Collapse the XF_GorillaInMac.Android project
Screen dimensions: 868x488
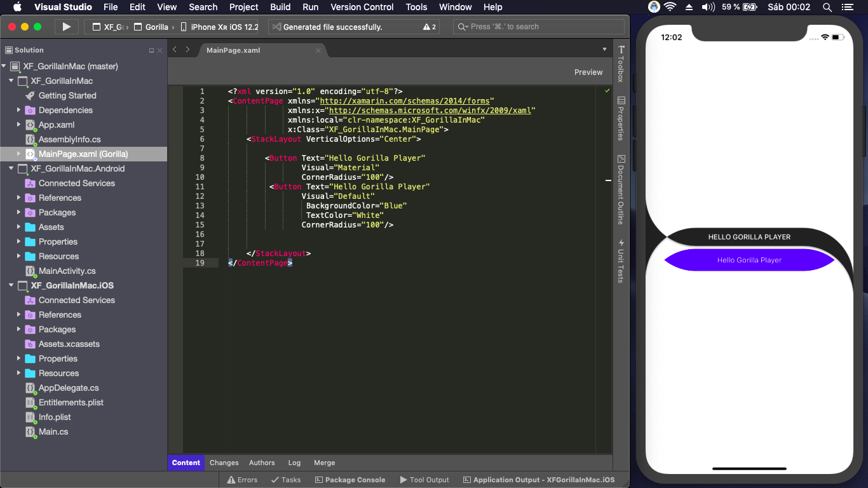(x=11, y=168)
